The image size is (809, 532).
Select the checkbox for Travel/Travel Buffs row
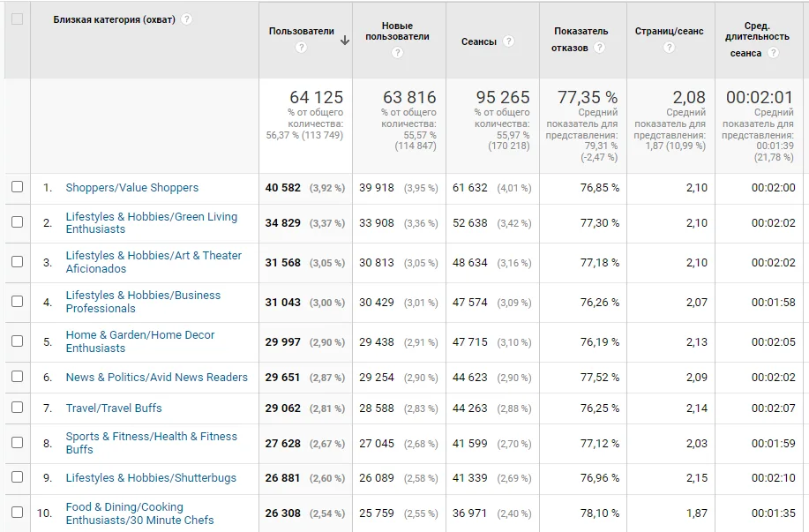pyautogui.click(x=17, y=407)
